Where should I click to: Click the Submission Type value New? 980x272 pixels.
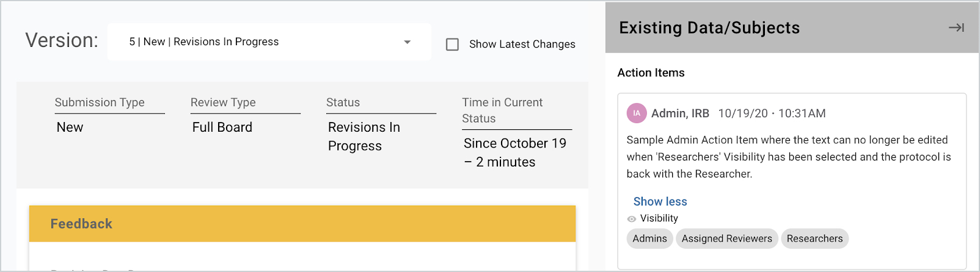click(70, 127)
